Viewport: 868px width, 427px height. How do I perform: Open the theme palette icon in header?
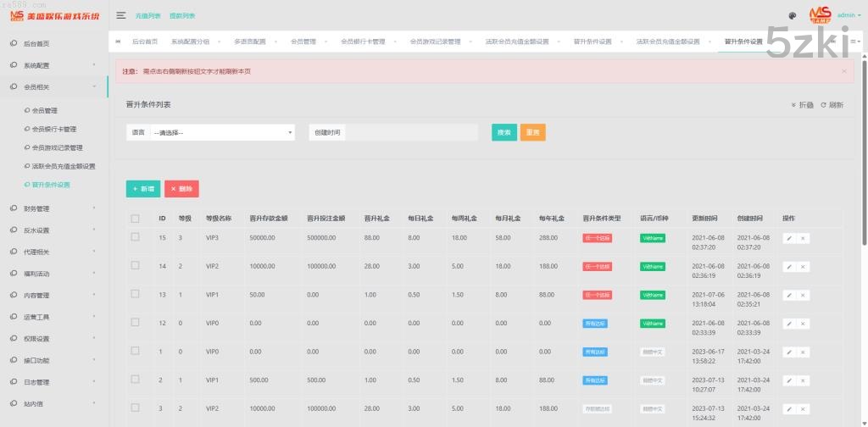pyautogui.click(x=793, y=15)
